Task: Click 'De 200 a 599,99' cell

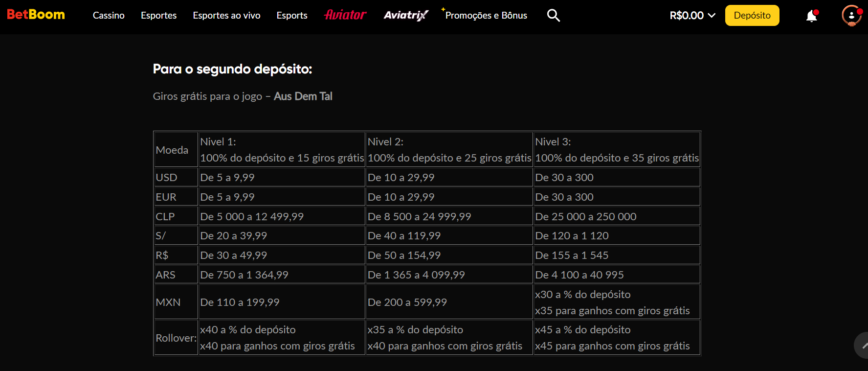Action: [449, 302]
